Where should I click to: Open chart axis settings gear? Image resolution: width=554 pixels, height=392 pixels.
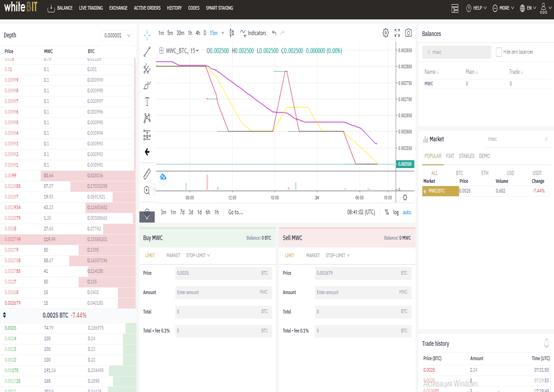[x=405, y=198]
